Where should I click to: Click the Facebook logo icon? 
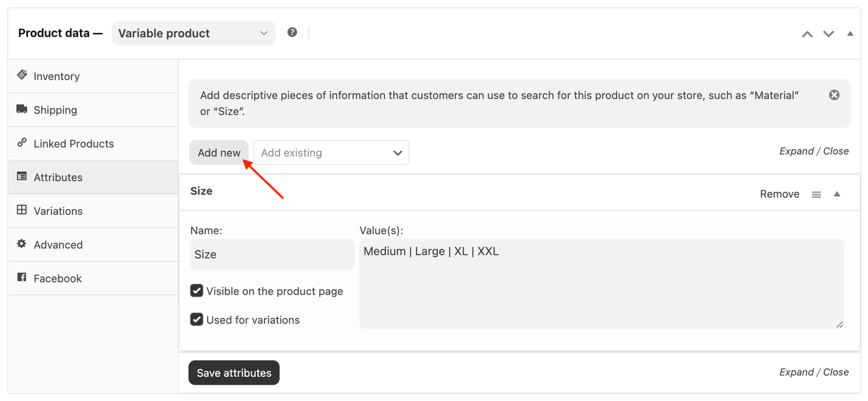click(22, 277)
